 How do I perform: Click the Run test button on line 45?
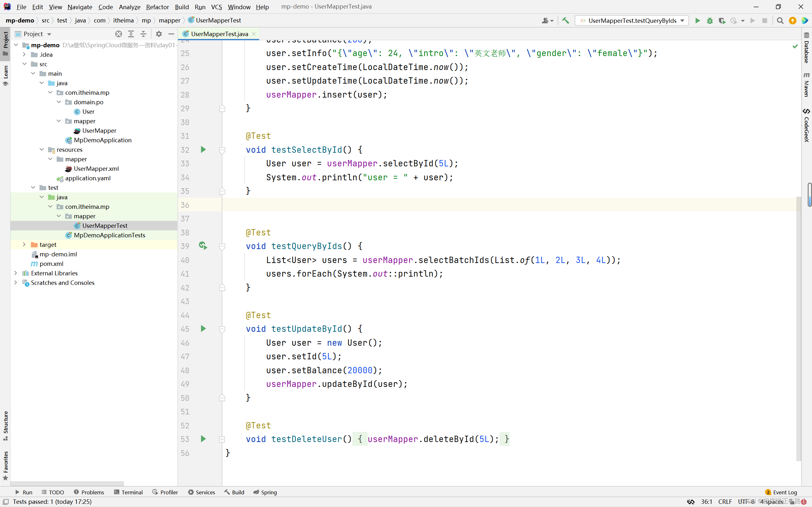click(x=203, y=329)
